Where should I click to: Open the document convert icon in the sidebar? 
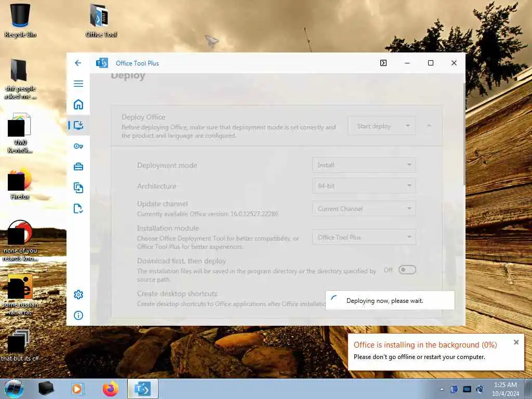coord(78,188)
